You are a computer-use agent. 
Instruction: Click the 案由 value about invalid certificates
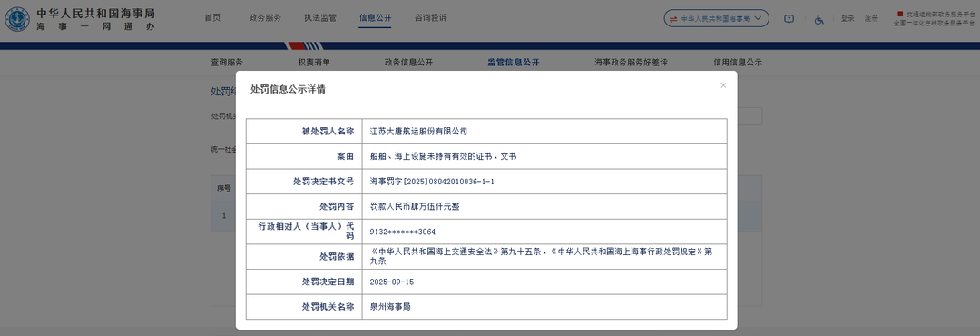click(443, 156)
